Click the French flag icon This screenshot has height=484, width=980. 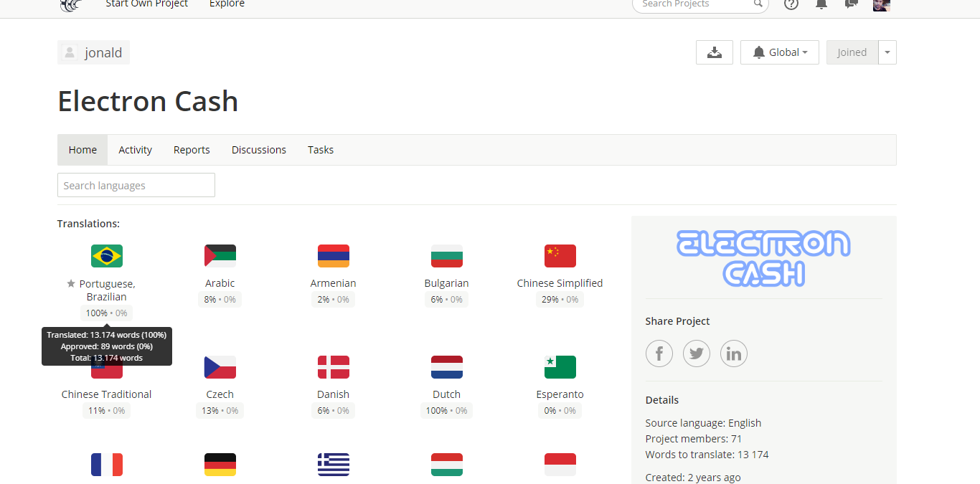tap(107, 465)
